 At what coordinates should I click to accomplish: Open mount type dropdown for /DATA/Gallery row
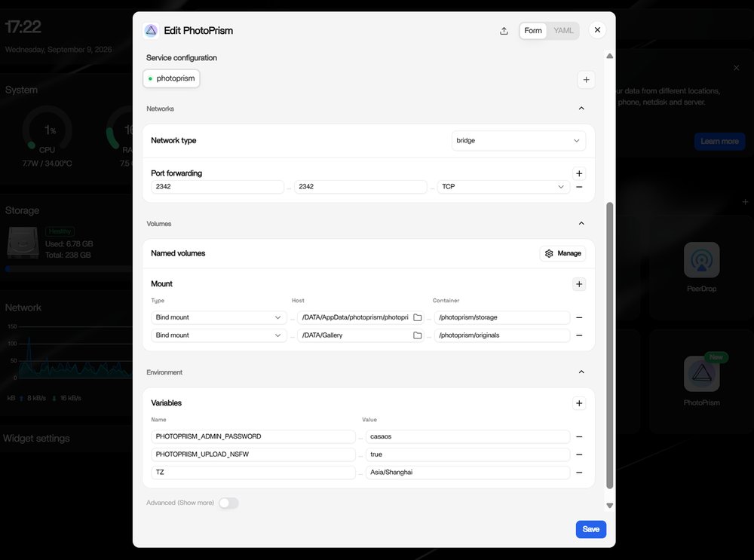[219, 335]
